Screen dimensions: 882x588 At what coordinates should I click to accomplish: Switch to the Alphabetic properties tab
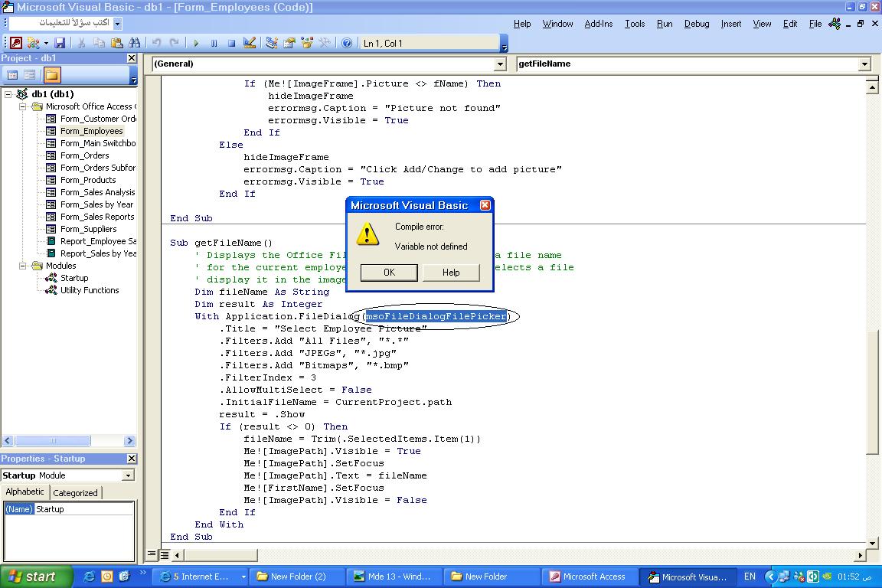(24, 492)
